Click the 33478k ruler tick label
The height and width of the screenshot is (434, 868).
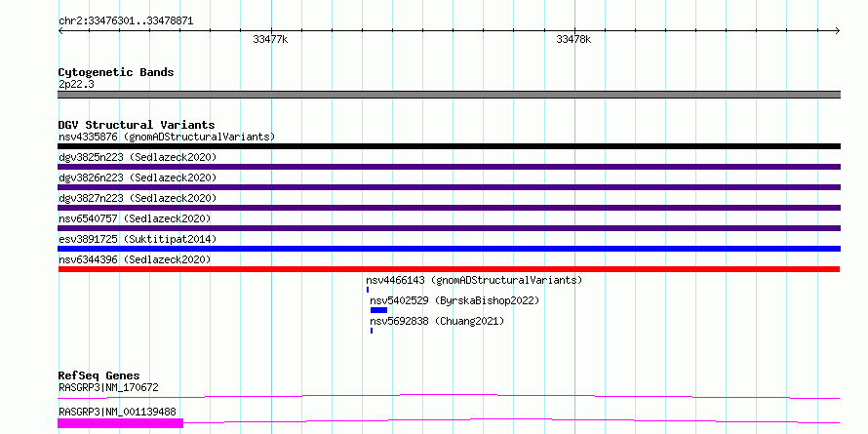573,39
